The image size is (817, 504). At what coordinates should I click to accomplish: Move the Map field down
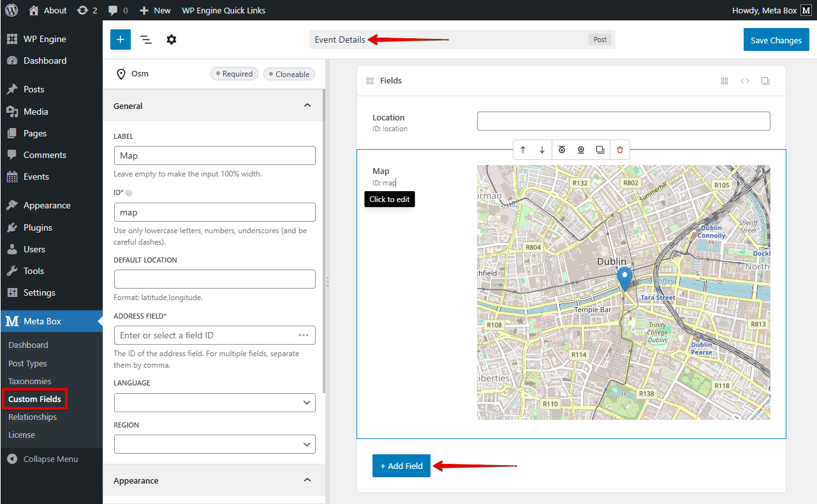(542, 150)
